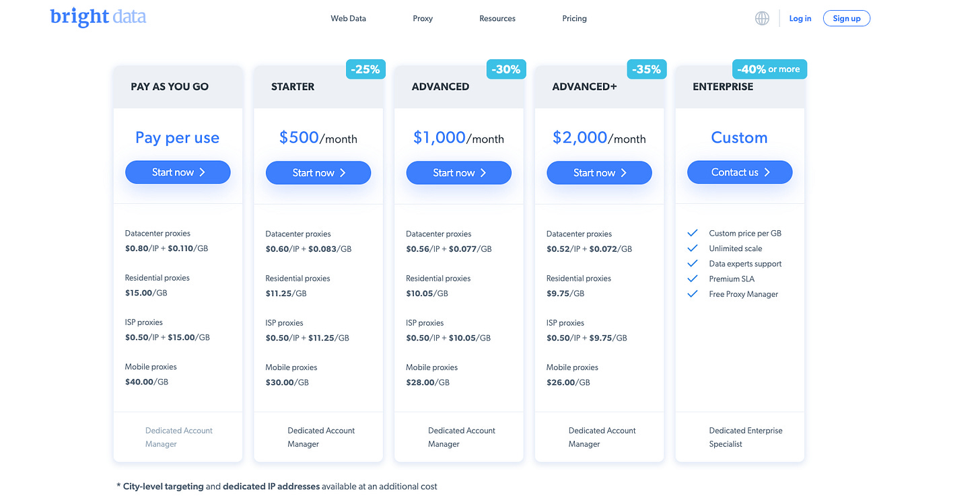Click $28.00/GB mobile proxies price
Viewport: 980px width, 496px height.
click(x=427, y=382)
